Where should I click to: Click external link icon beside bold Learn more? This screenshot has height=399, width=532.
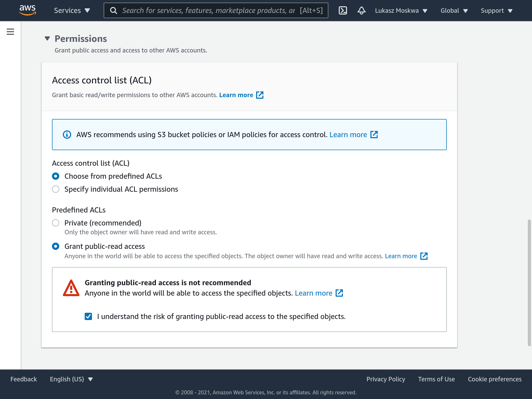click(x=260, y=95)
